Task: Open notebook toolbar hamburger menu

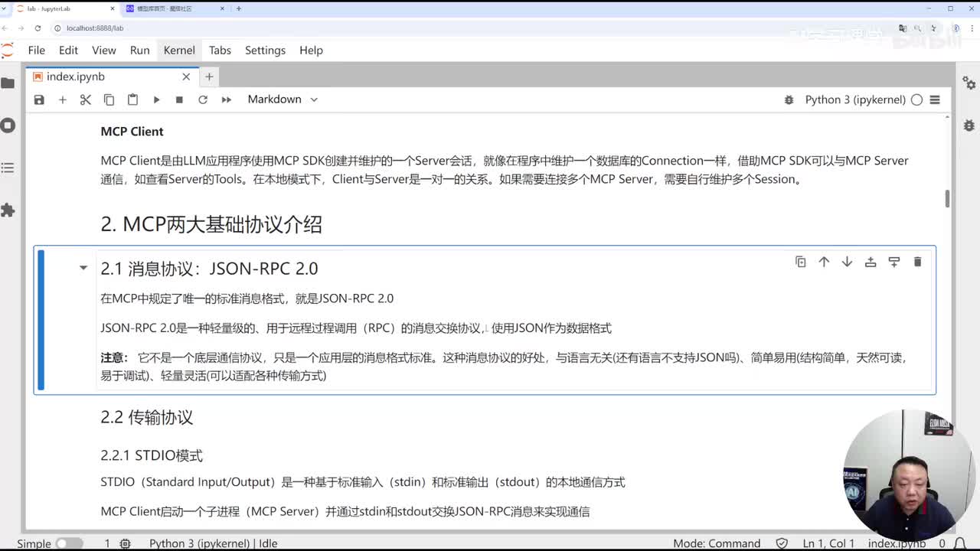Action: [x=935, y=99]
